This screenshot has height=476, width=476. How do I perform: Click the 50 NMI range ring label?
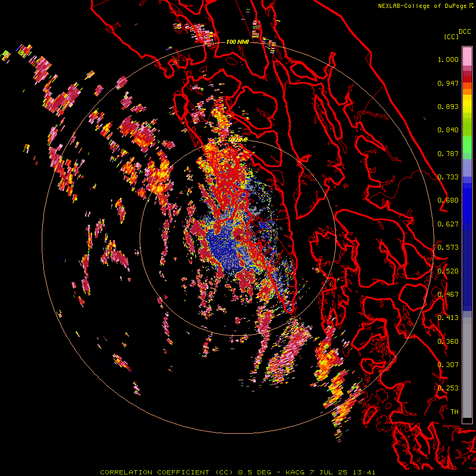click(x=237, y=140)
